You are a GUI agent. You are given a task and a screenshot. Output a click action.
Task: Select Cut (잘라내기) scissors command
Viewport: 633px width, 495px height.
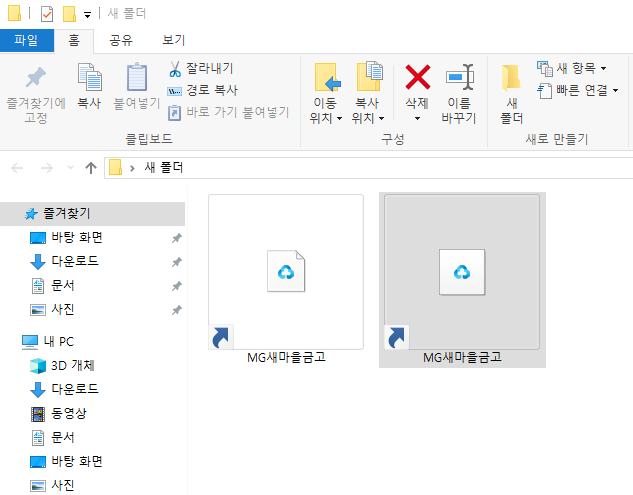click(x=201, y=68)
